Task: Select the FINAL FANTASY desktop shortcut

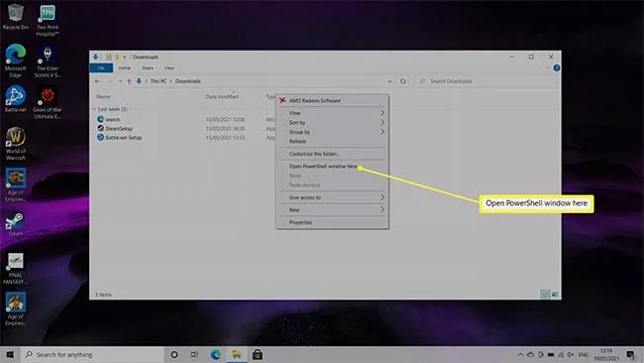Action: pyautogui.click(x=16, y=269)
